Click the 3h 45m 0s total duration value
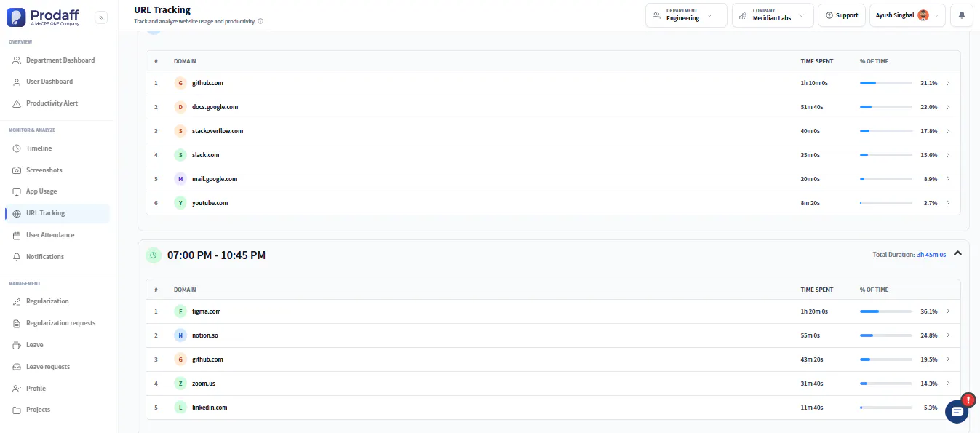 point(931,255)
